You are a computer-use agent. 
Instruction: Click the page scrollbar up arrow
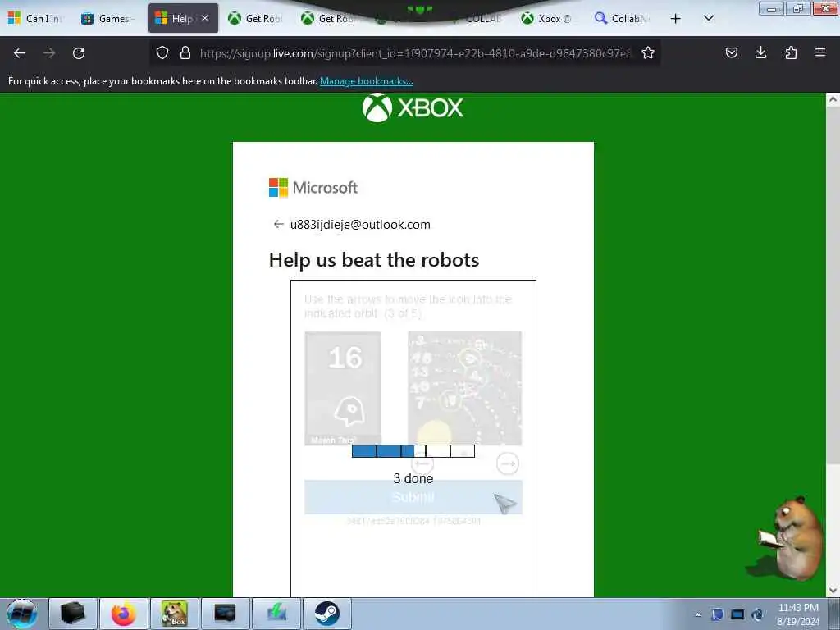tap(833, 99)
